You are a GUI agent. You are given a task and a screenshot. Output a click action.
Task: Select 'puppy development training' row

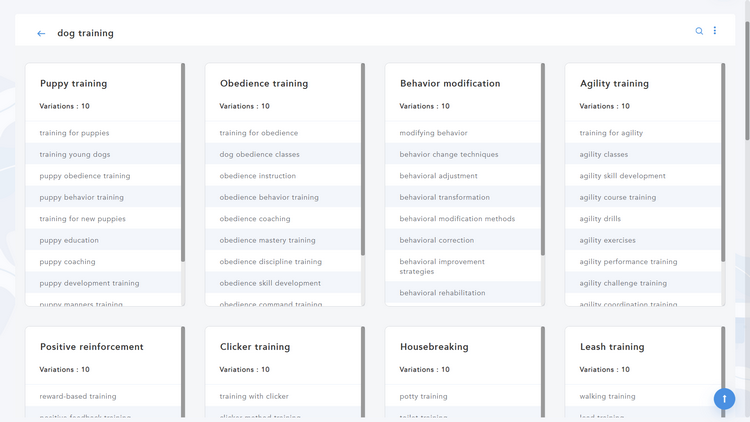pyautogui.click(x=103, y=283)
